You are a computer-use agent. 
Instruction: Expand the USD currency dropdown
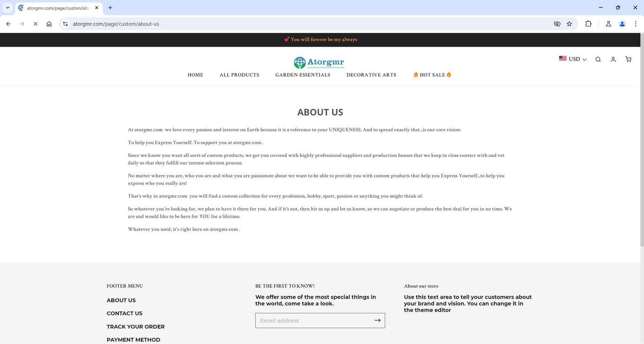coord(573,59)
